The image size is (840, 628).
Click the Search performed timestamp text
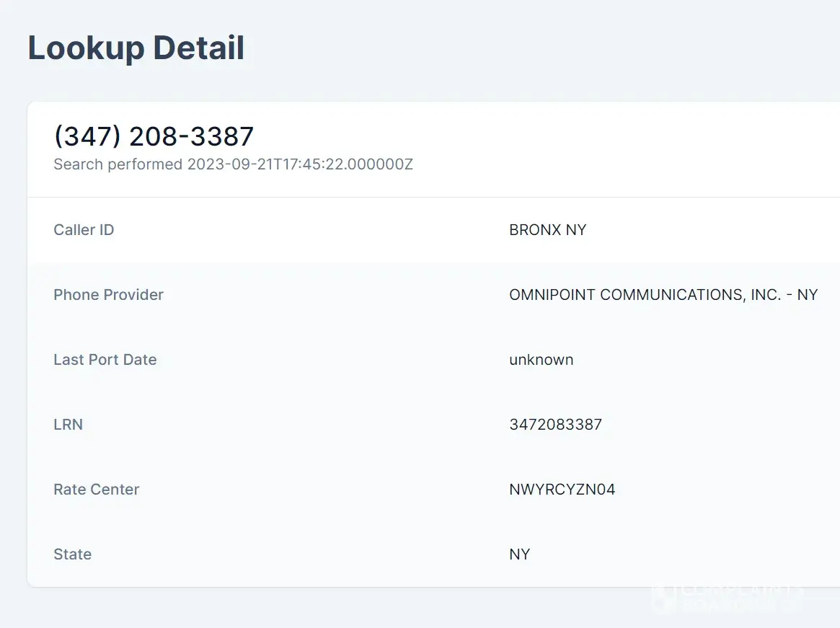(233, 164)
